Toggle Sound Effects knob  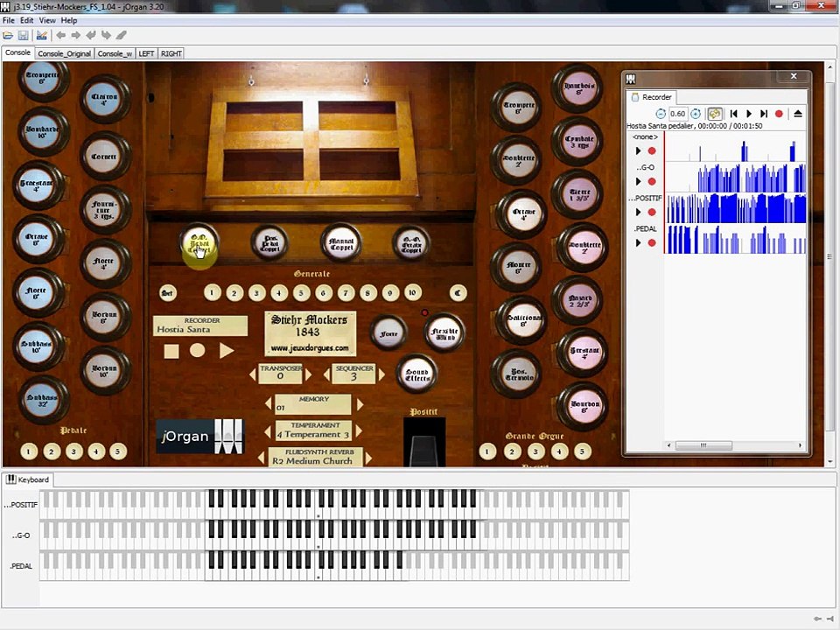(416, 374)
